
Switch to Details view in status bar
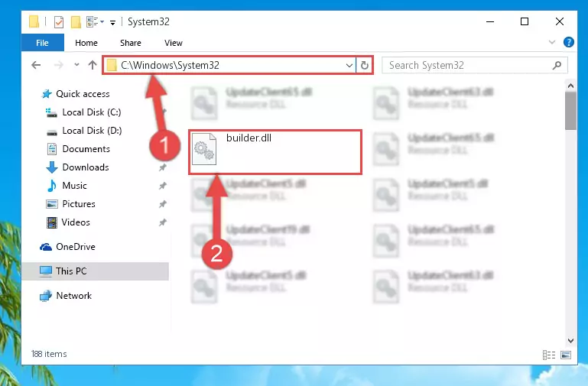[549, 355]
